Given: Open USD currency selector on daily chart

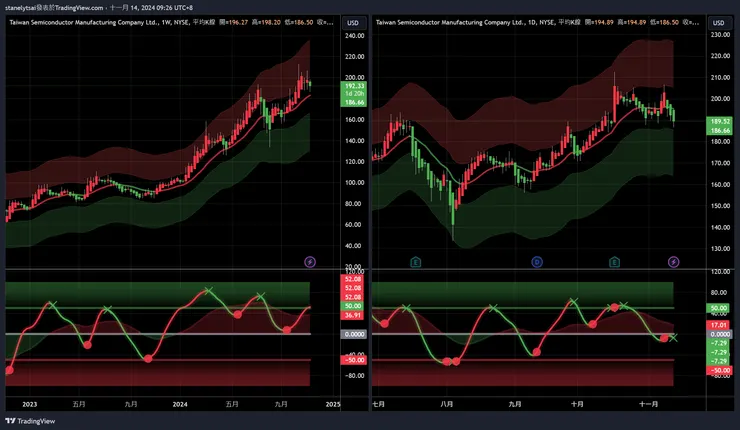Looking at the screenshot, I should point(718,23).
